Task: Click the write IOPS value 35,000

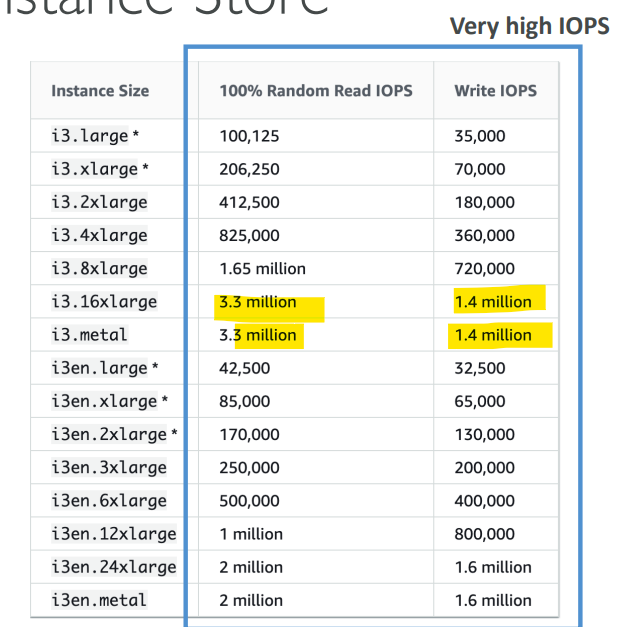Action: coord(480,136)
